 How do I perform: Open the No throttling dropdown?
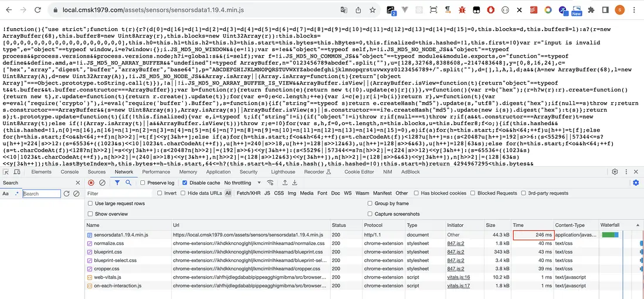coord(242,183)
